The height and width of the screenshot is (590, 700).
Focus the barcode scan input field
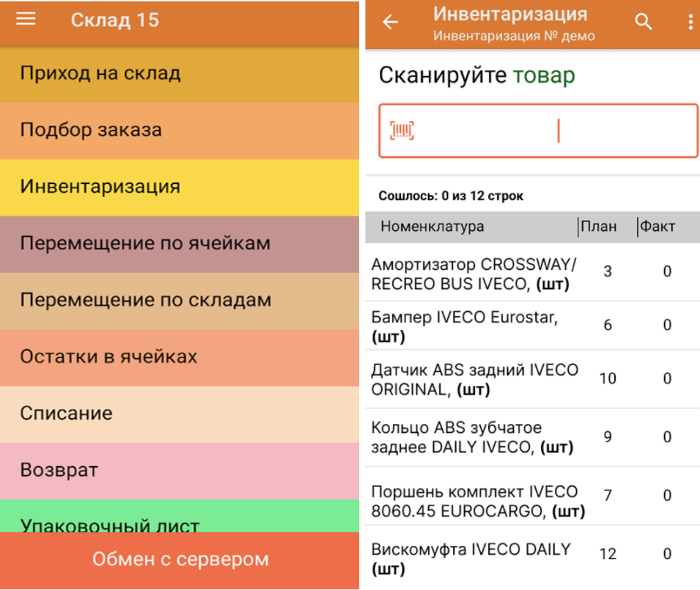click(538, 131)
